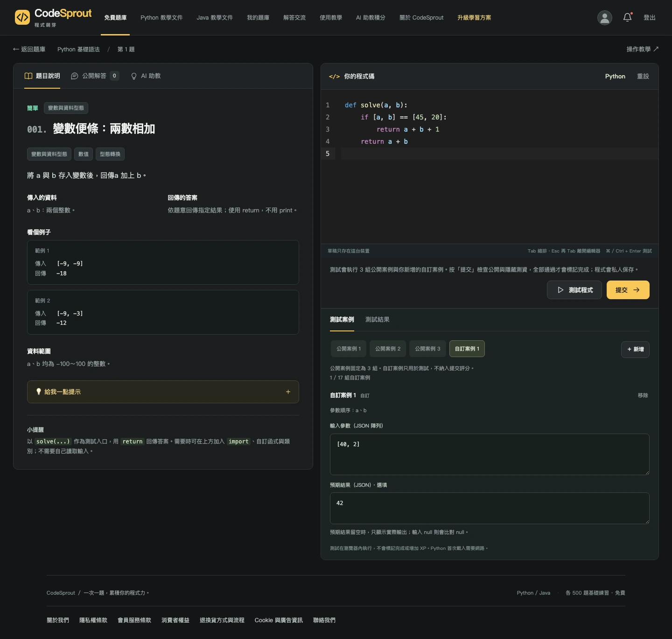
Task: Log out using 登出
Action: (x=650, y=18)
